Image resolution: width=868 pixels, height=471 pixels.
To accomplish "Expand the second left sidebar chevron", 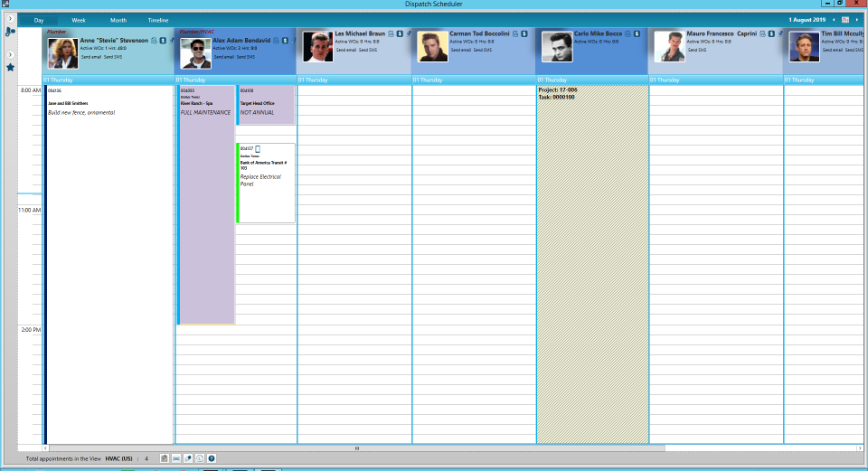I will [x=10, y=55].
